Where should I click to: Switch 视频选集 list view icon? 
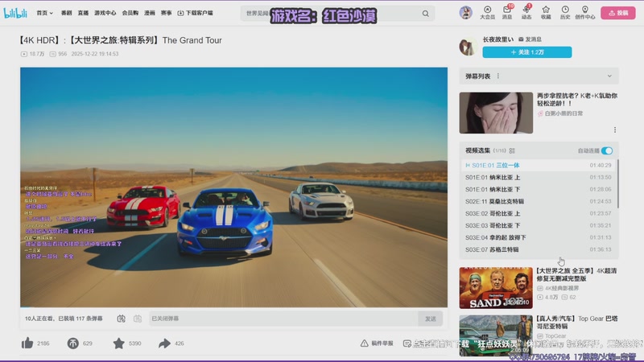click(x=512, y=150)
